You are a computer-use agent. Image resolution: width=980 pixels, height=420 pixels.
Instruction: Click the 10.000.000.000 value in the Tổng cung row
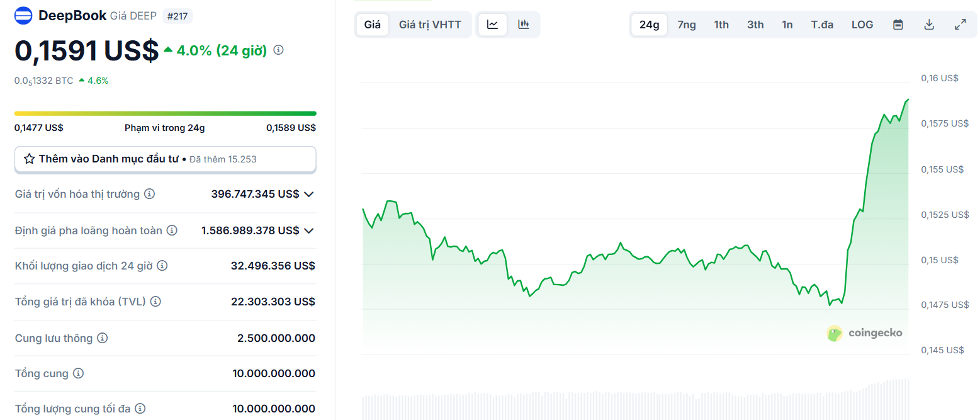pos(274,373)
